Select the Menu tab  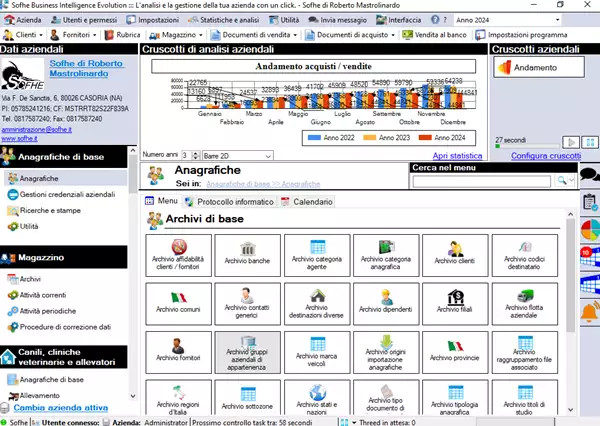click(x=162, y=201)
